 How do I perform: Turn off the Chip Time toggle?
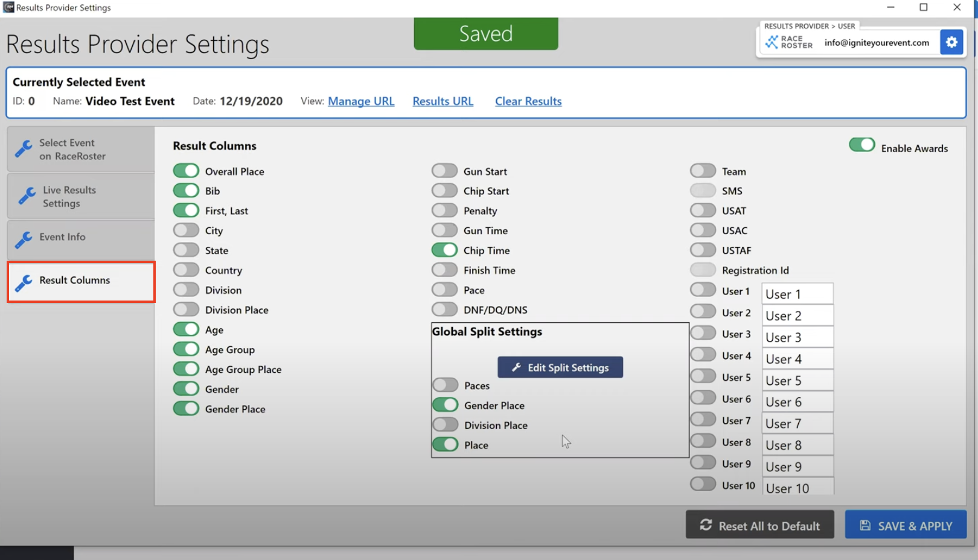444,250
